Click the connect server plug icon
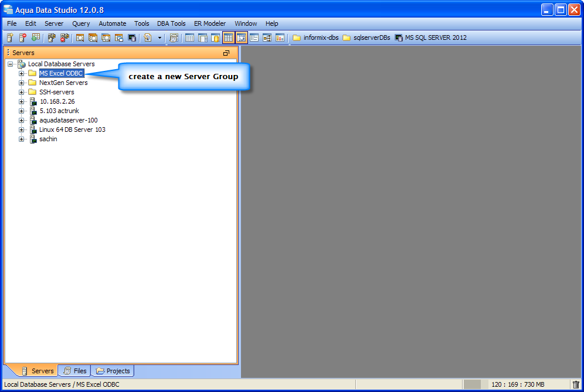This screenshot has width=584, height=392. click(x=52, y=38)
